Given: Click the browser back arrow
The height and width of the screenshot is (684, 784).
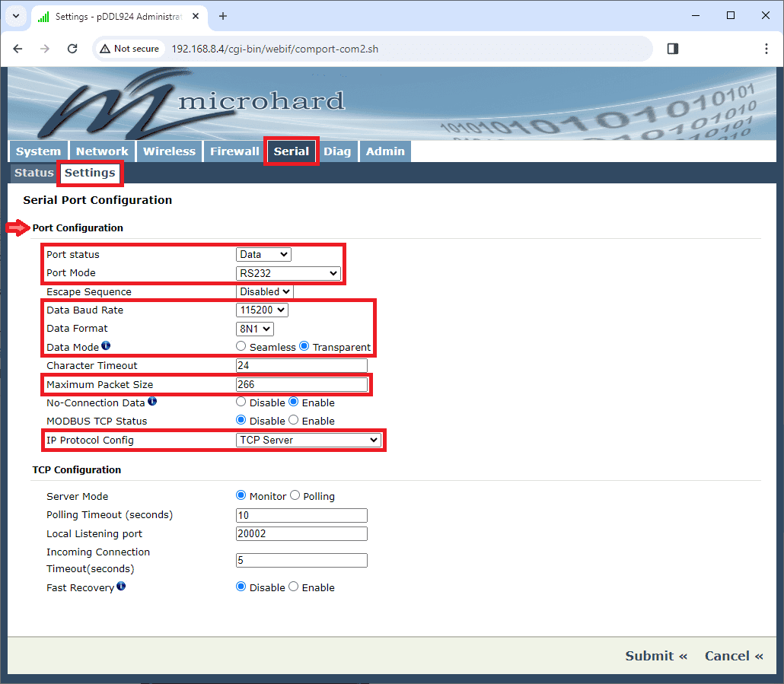Looking at the screenshot, I should (x=18, y=49).
